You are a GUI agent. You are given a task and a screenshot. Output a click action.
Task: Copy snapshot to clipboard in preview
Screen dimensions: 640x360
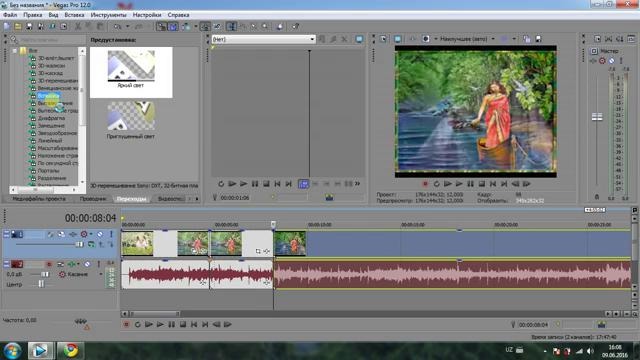click(x=527, y=39)
